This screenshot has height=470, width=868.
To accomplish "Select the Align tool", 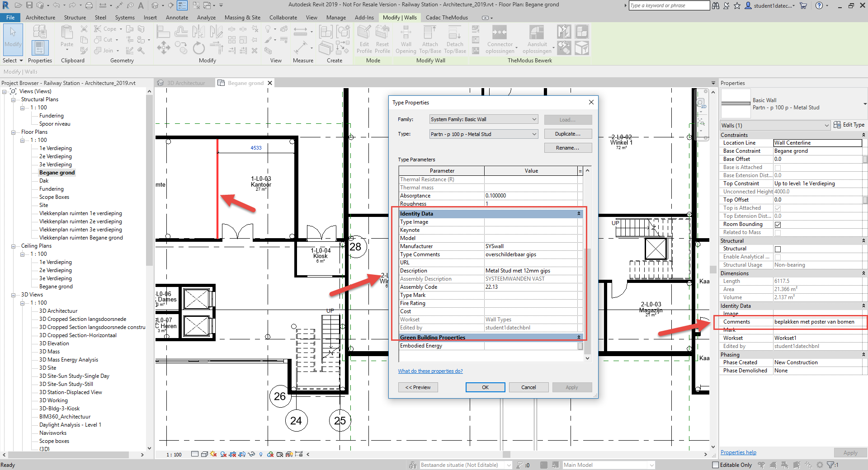I will click(163, 32).
